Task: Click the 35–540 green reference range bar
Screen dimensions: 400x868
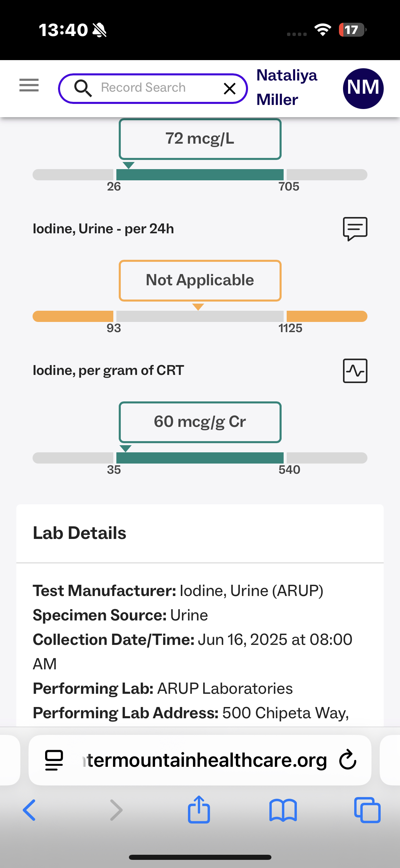Action: pyautogui.click(x=200, y=458)
